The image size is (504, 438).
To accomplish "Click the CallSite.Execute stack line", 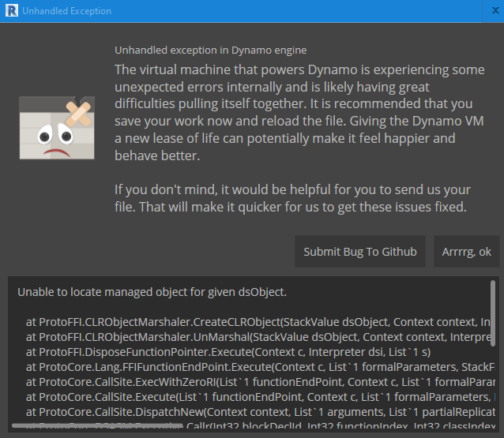I will [261, 397].
